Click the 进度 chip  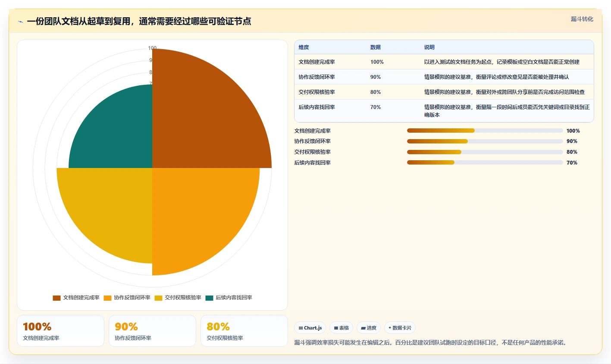point(369,328)
